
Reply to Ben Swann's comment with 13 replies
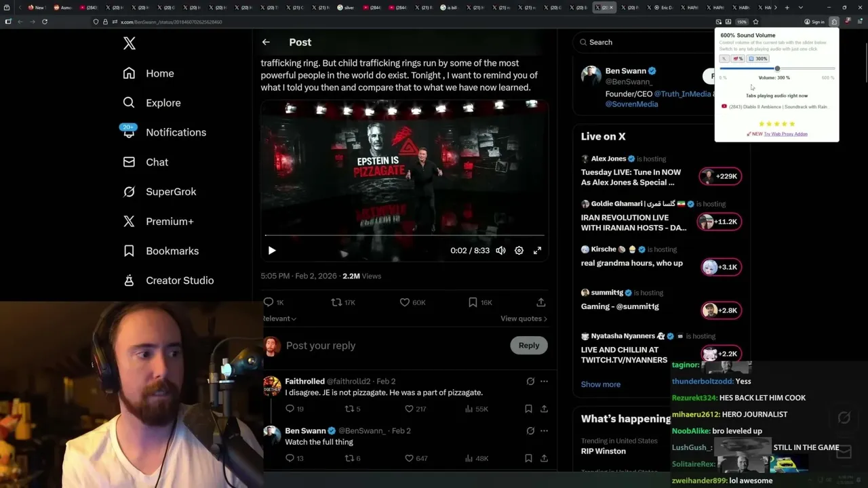tap(294, 458)
